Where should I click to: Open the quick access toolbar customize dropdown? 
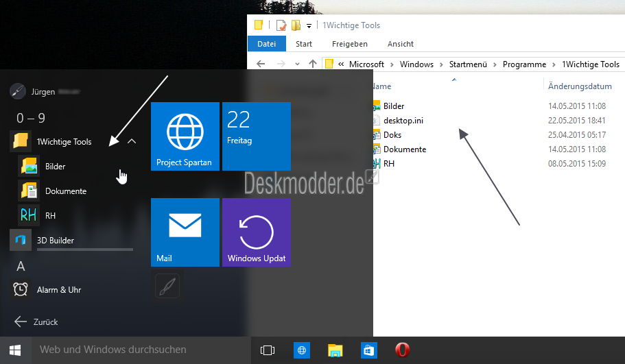pyautogui.click(x=309, y=26)
